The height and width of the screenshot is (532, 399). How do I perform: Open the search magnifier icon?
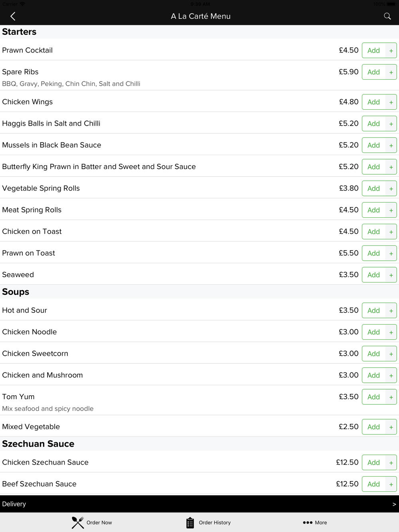387,16
